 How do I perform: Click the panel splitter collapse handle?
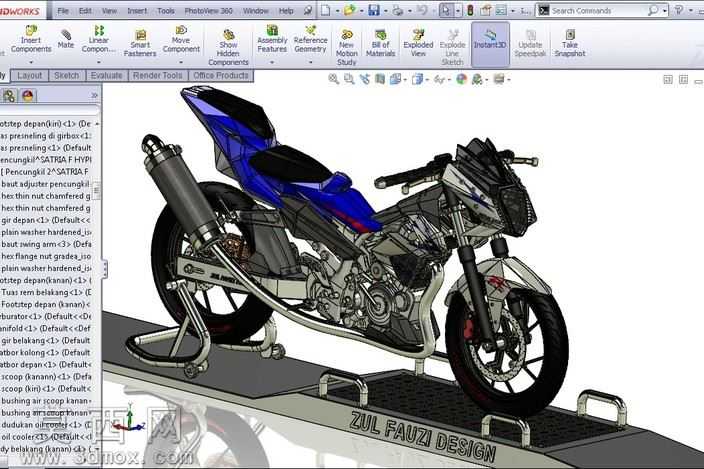coord(105,269)
